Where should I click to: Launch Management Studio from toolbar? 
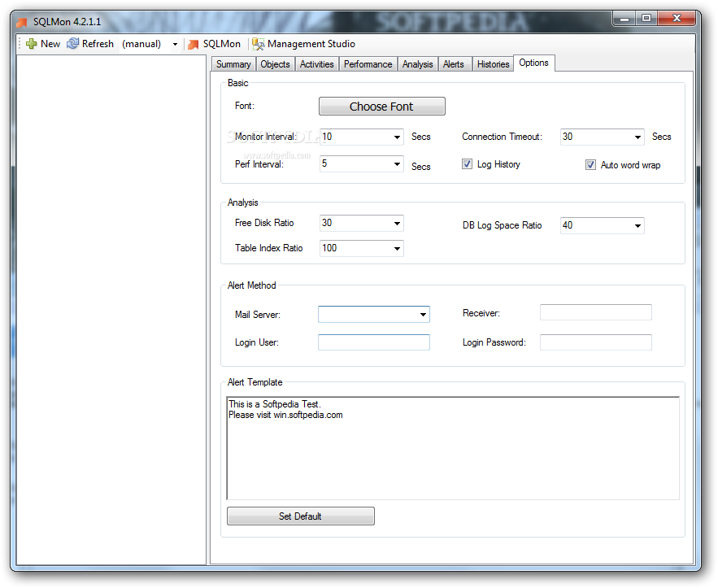click(303, 44)
